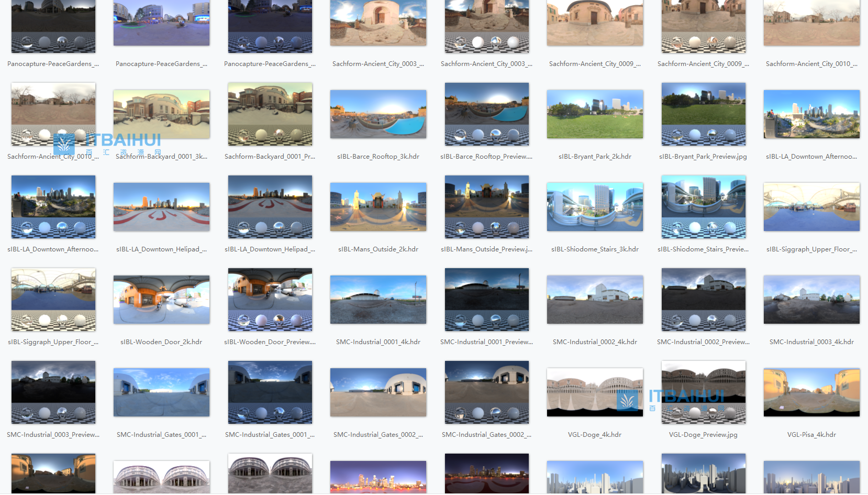This screenshot has width=868, height=495.
Task: Select Sachform-Ancient_City_0003 panorama without checkerboard spheres
Action: tap(378, 23)
